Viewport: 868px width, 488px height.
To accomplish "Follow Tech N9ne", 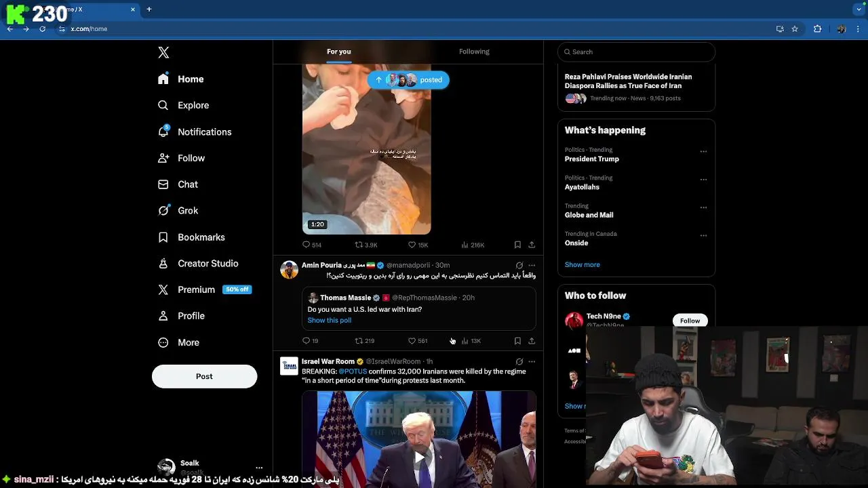I will (690, 321).
